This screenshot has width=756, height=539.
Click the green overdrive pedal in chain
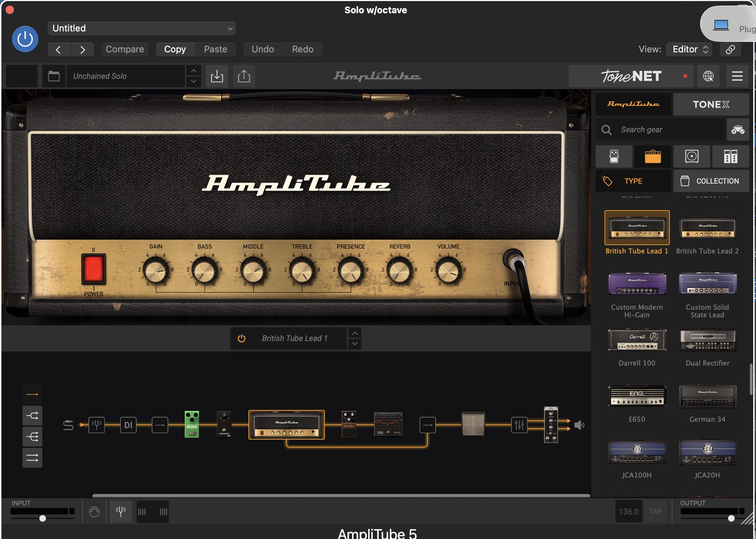click(191, 424)
